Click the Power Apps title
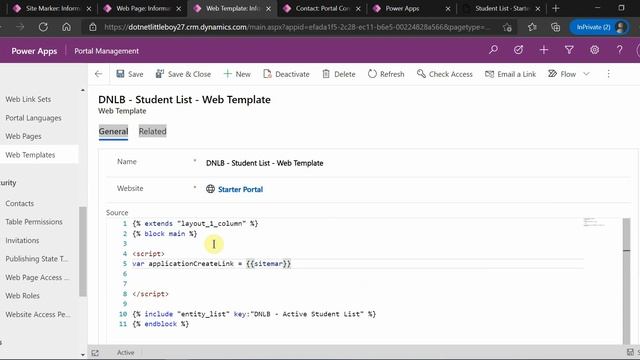The height and width of the screenshot is (360, 640). click(34, 51)
